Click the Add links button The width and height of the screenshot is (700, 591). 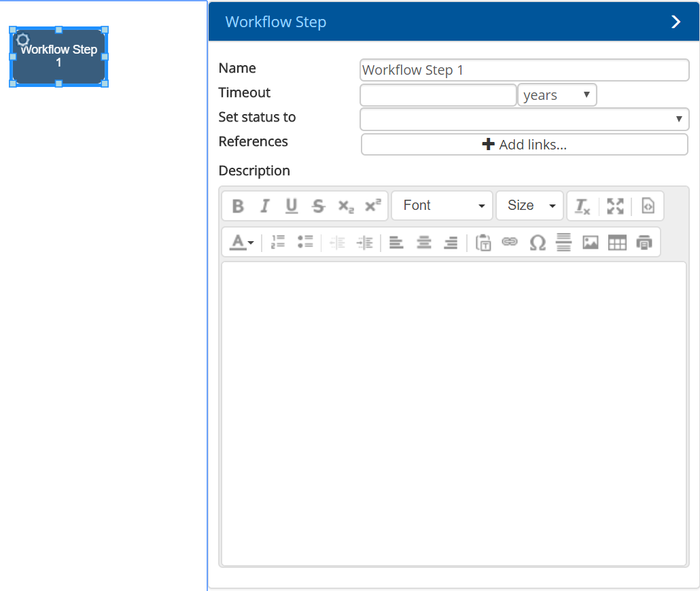tap(524, 145)
